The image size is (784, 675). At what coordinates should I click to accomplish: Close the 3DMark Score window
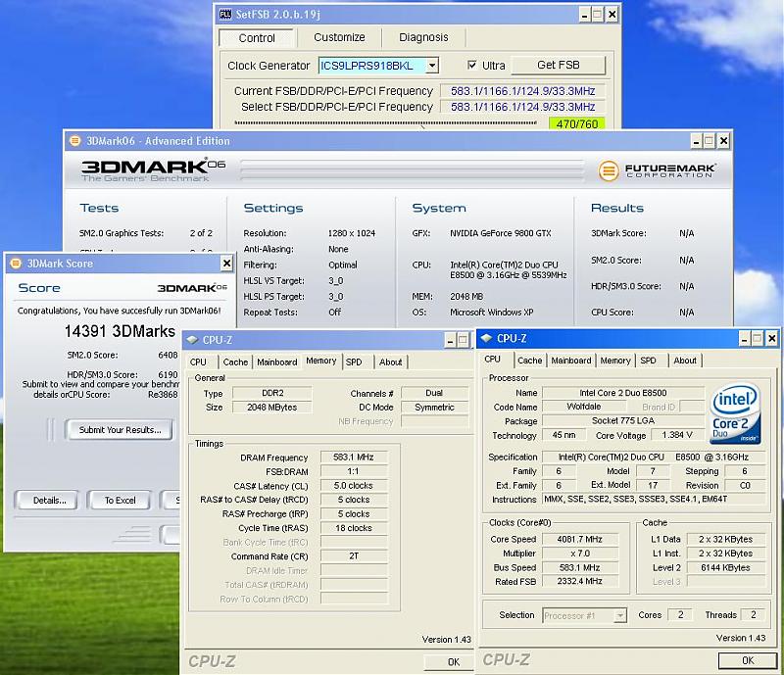tap(226, 263)
